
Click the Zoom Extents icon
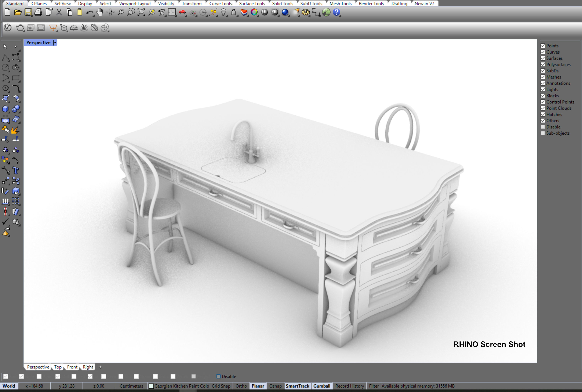coord(141,12)
